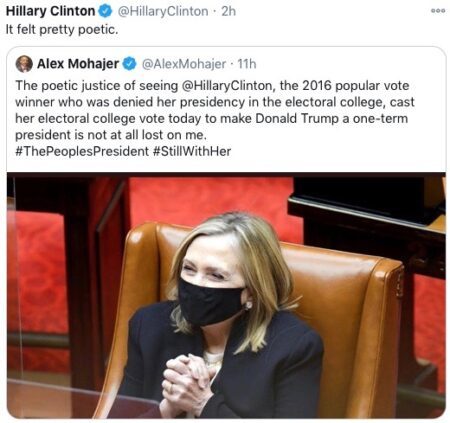This screenshot has height=423, width=450.
Task: Click the 'president is not at all lost' line
Action: [x=111, y=135]
